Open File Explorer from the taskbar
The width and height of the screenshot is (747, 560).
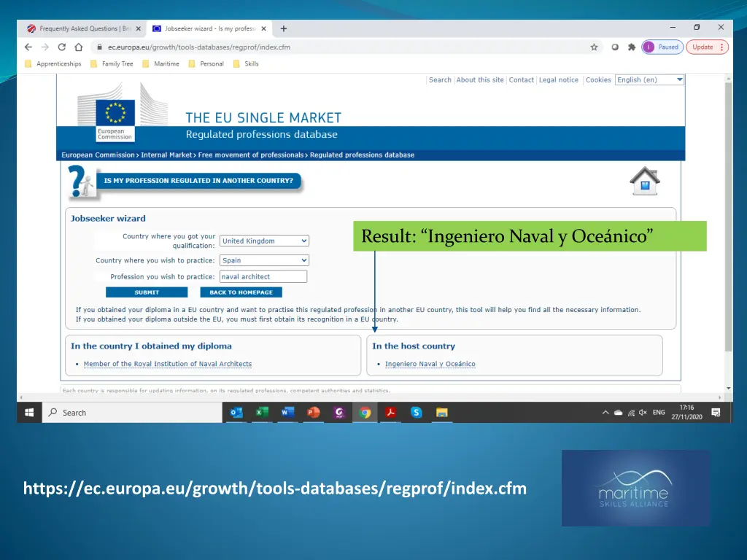(x=441, y=413)
